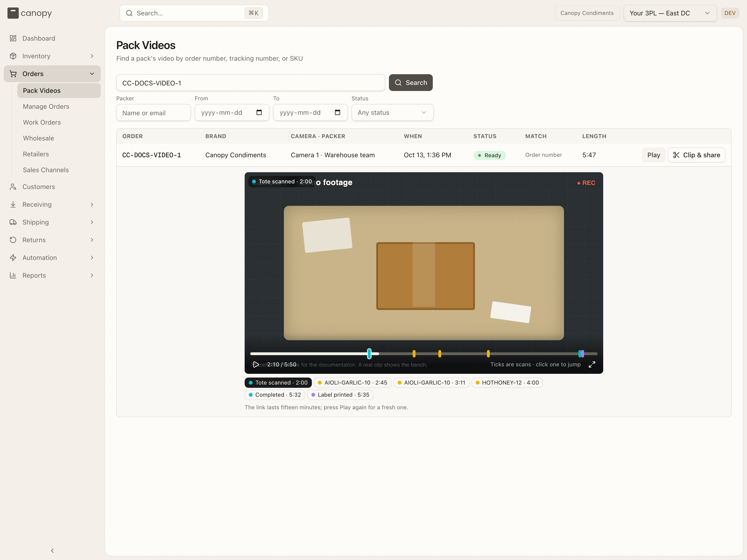This screenshot has width=747, height=560.
Task: Click the Canopy logo icon
Action: 13,13
